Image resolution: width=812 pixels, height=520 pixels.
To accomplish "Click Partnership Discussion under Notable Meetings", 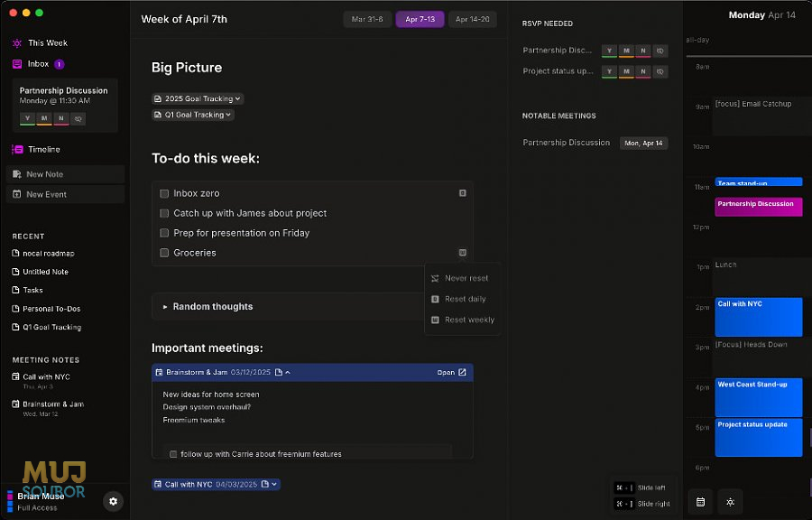I will click(566, 143).
